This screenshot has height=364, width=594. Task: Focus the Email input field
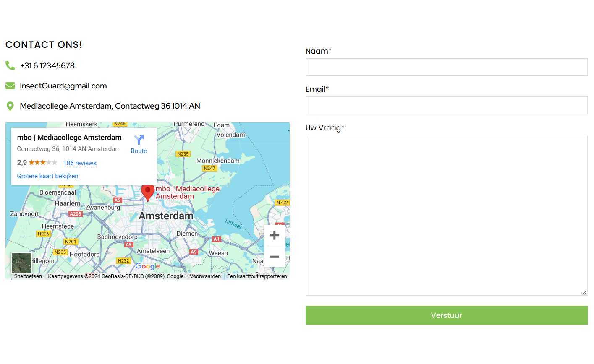(x=446, y=106)
